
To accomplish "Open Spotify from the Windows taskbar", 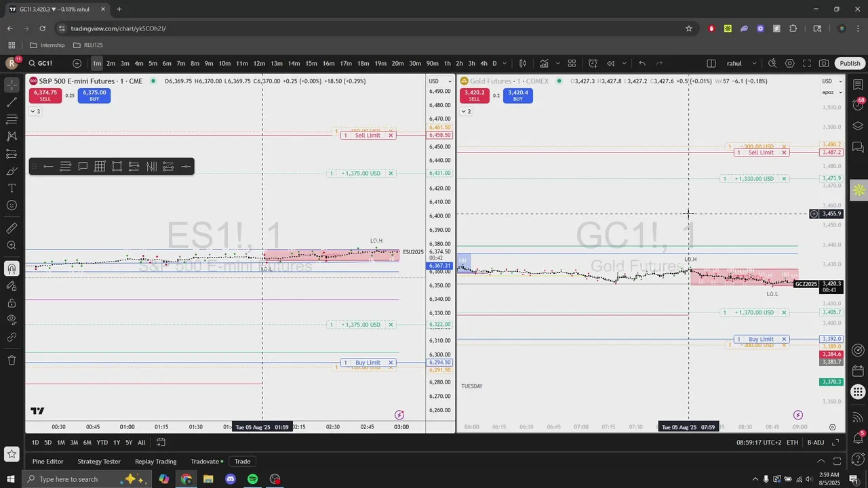I will click(252, 479).
